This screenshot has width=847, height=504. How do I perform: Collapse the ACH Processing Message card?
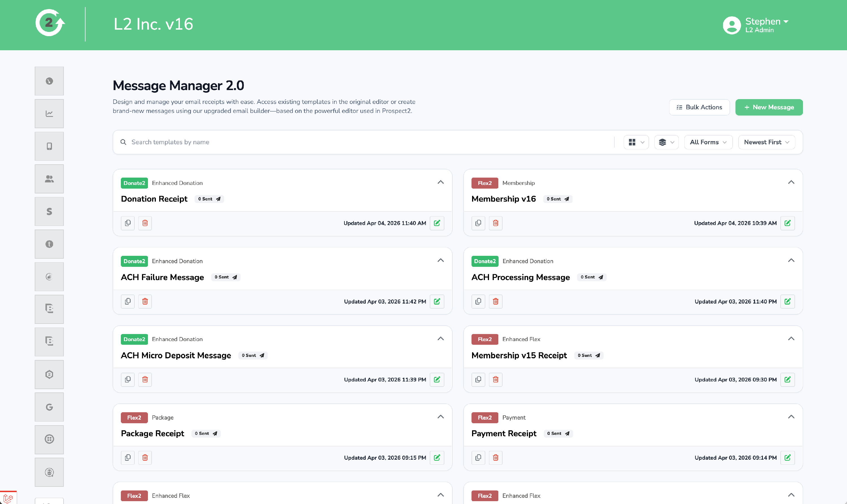(x=791, y=261)
